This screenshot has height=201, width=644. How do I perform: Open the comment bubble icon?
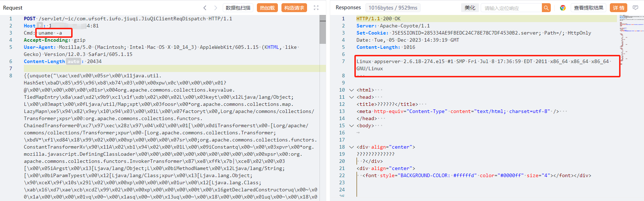point(635,8)
